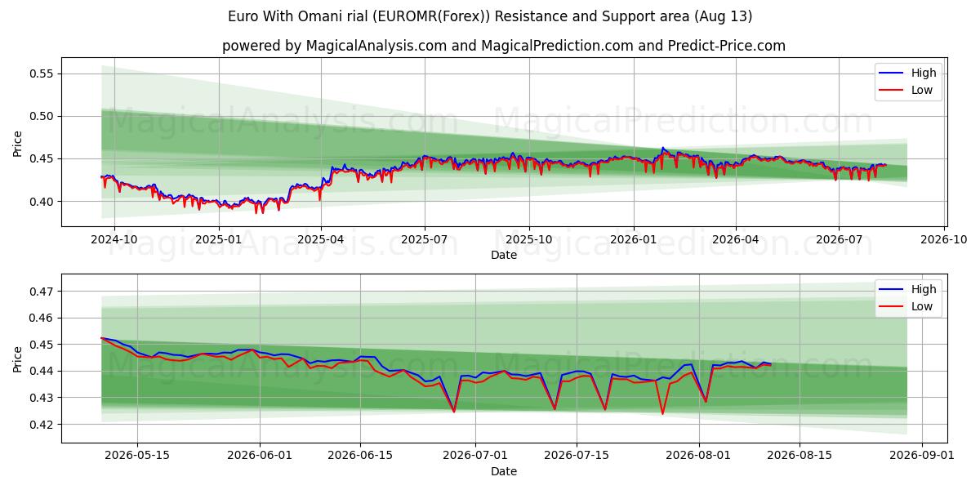Click the 0.46 price tick, bottom chart
Screen dimensions: 980x490
[42, 318]
